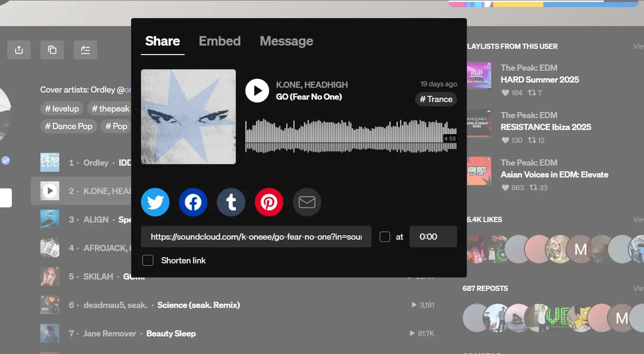The image size is (644, 354).
Task: Switch to the Embed tab
Action: pyautogui.click(x=220, y=41)
